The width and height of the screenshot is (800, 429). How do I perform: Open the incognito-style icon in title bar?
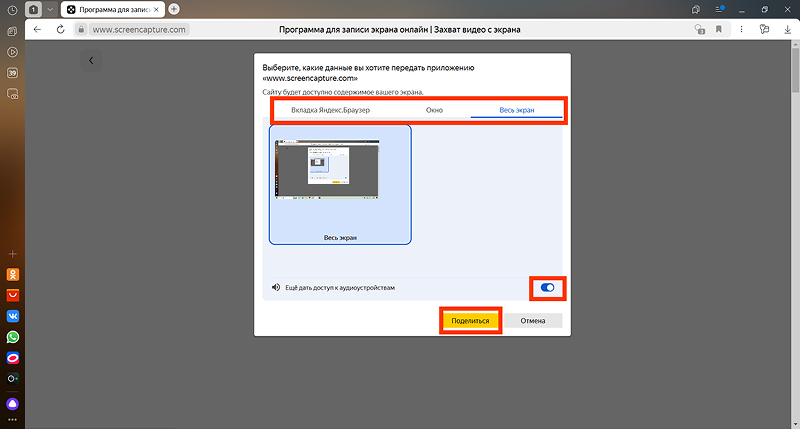[x=696, y=10]
